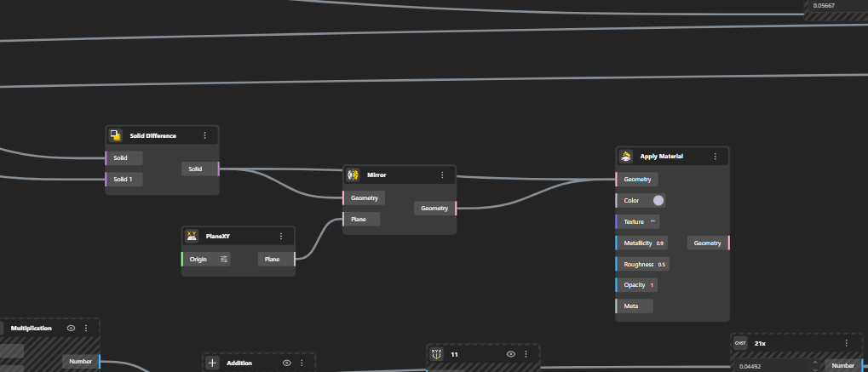The height and width of the screenshot is (372, 868).
Task: Click the Solid Difference node icon
Action: 116,135
